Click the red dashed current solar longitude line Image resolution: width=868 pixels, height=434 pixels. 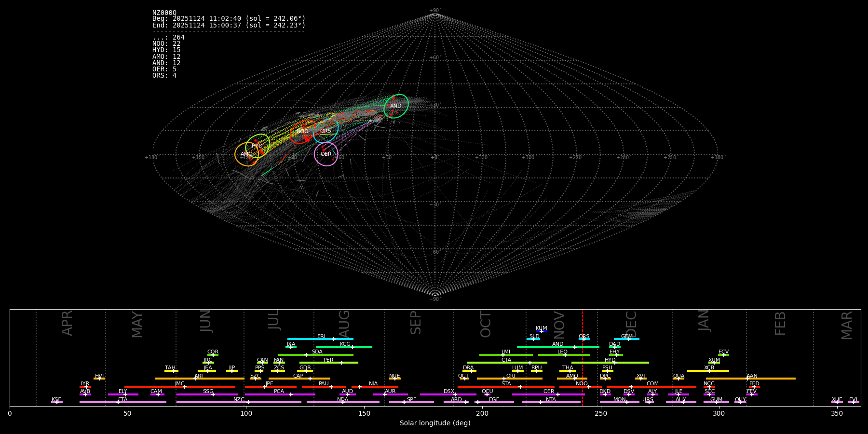click(582, 357)
